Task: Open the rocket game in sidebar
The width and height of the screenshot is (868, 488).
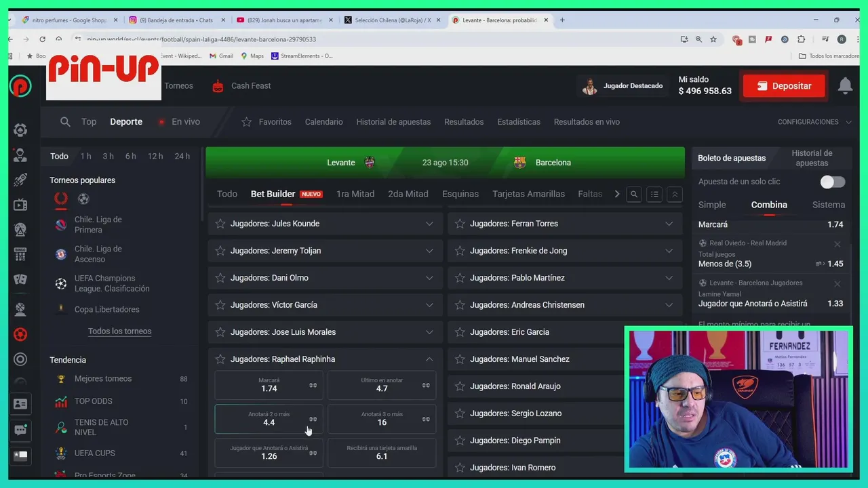Action: (x=20, y=180)
